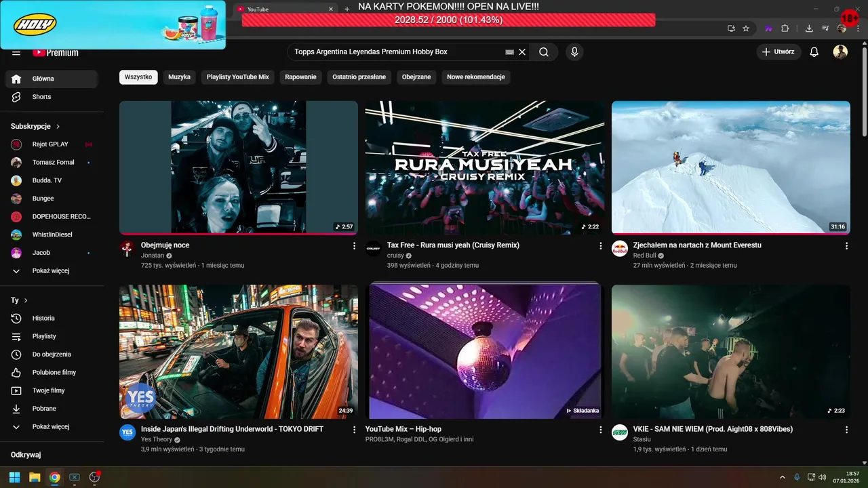The height and width of the screenshot is (488, 868).
Task: Open a new browser tab with plus
Action: 347,9
